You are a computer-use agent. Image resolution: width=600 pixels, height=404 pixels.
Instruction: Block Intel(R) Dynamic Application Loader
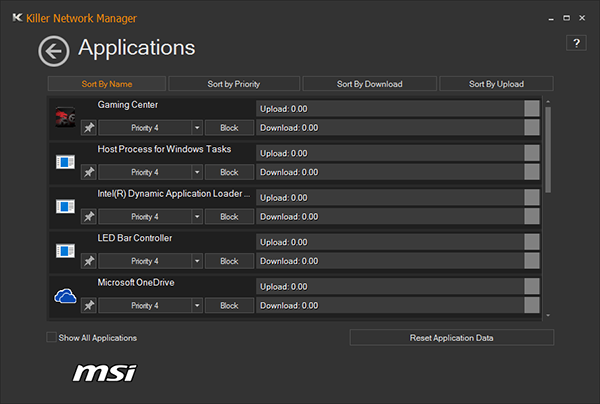tap(229, 216)
